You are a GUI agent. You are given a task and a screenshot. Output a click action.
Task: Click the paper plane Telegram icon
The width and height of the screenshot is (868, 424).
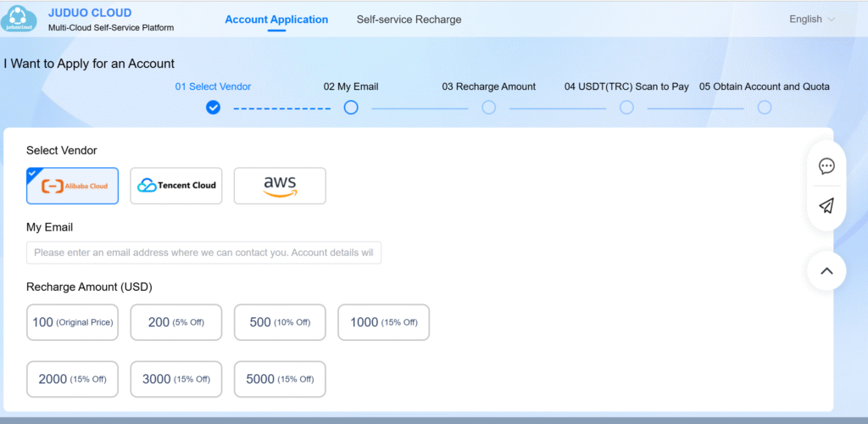tap(826, 206)
